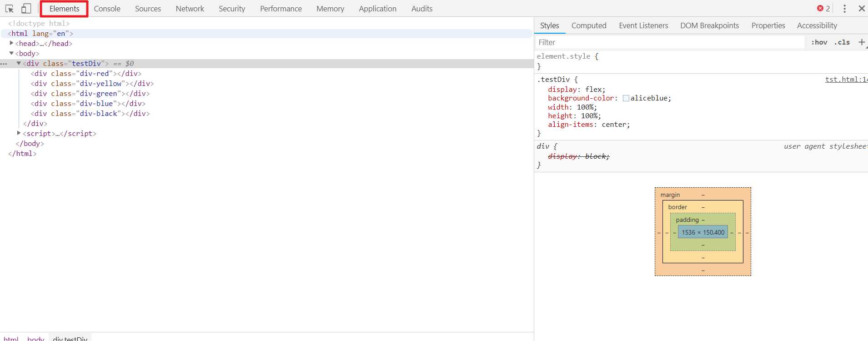Click the body breadcrumb item
The height and width of the screenshot is (341, 868).
(36, 338)
